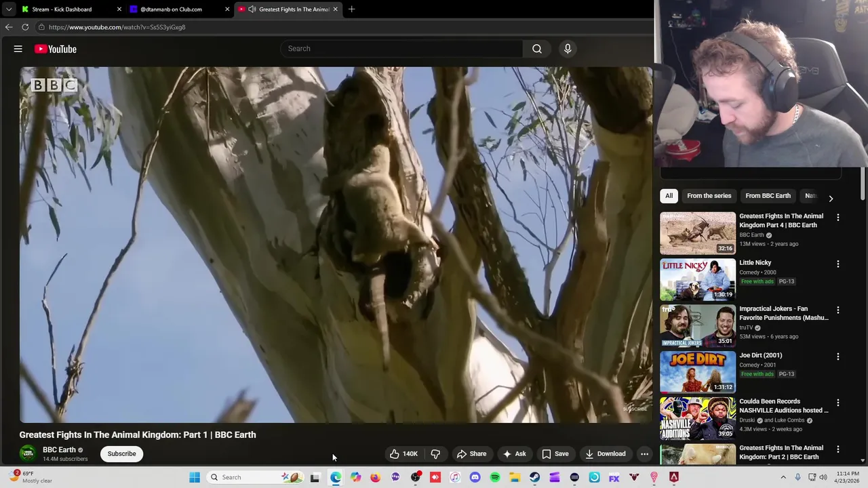Open clock showing 11:14 PM
This screenshot has height=488, width=868.
[x=848, y=477]
